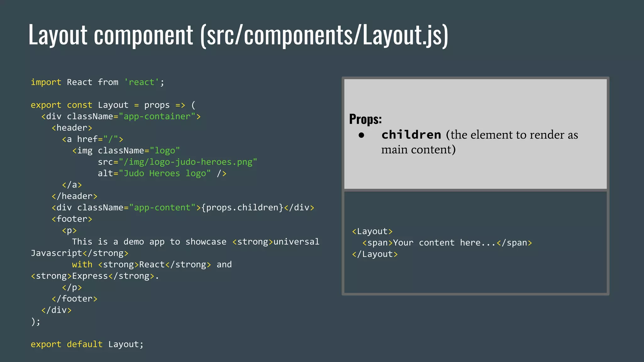Click the slide title 'Layout component (src/components/Layout.js)'

click(x=238, y=35)
